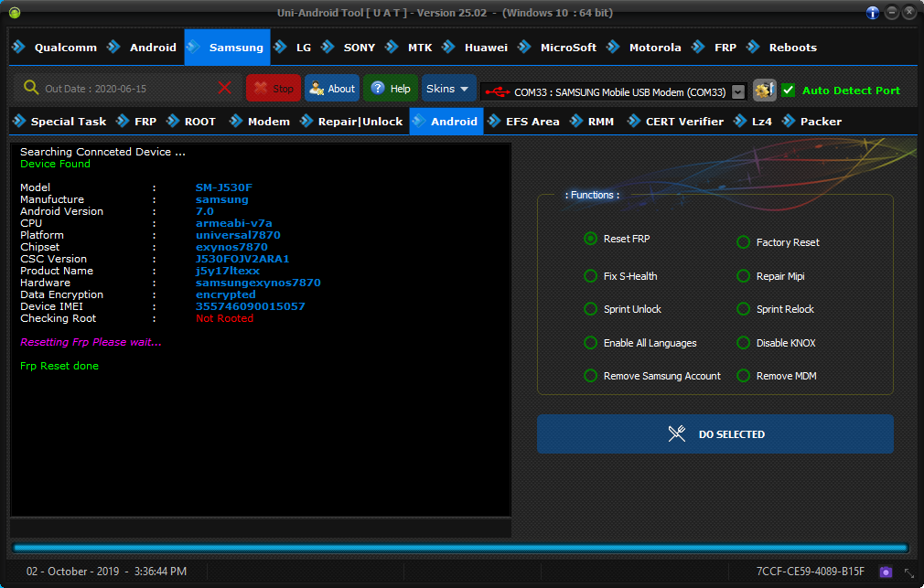Click the blue progress bar
Screen dimensions: 924x588
coord(460,548)
